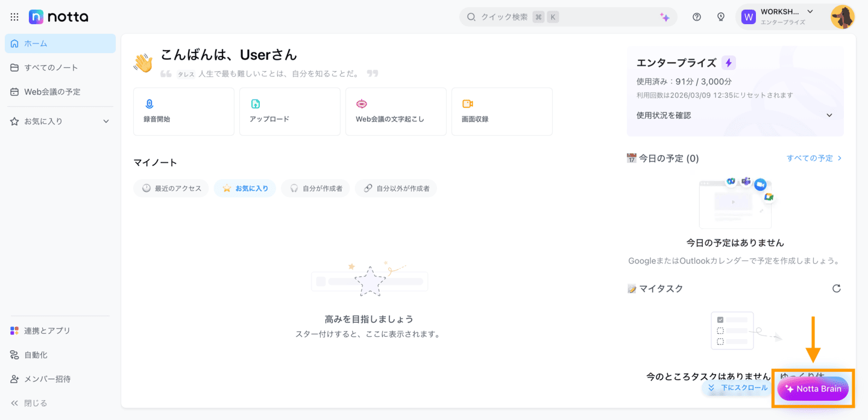Image resolution: width=868 pixels, height=420 pixels.
Task: Open the すべての予定 link
Action: 814,158
